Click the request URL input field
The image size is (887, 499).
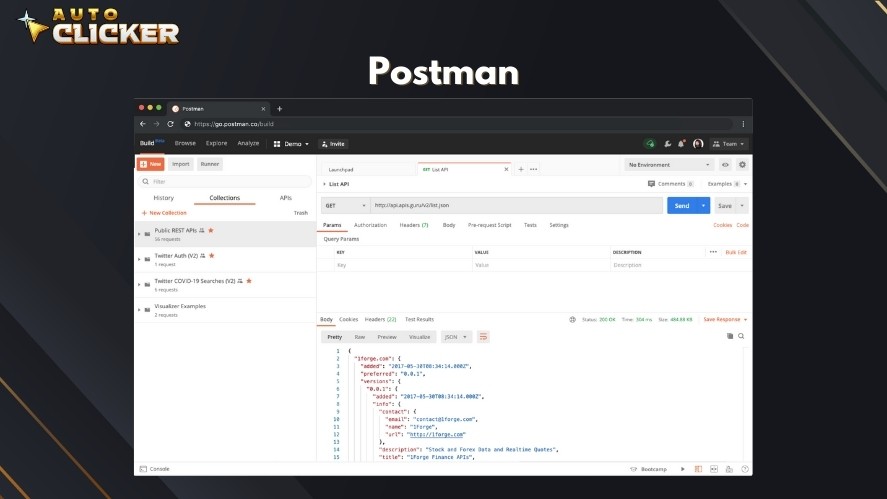click(516, 205)
